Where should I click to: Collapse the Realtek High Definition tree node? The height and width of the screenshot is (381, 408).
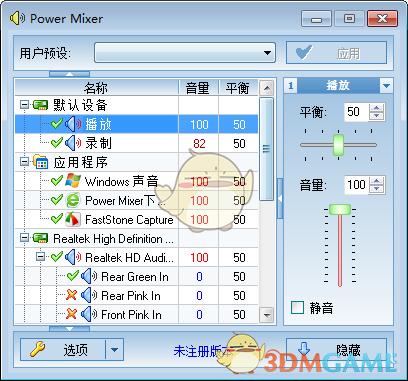coord(24,238)
